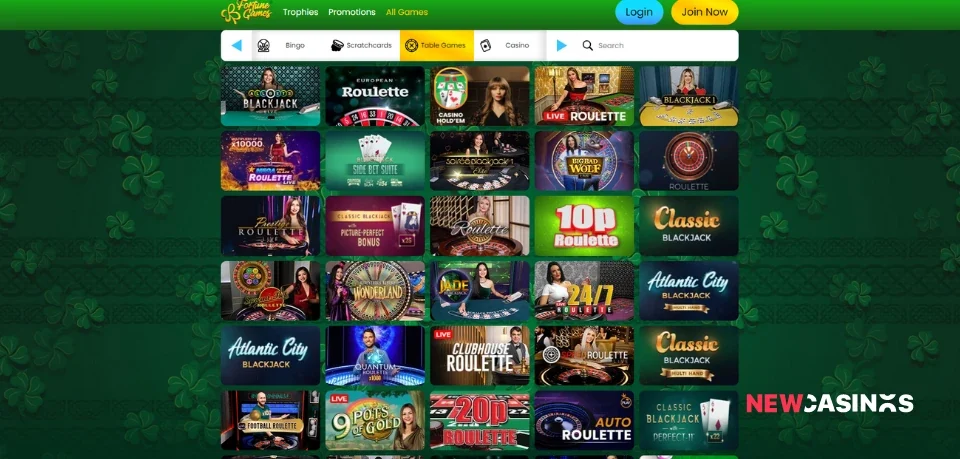This screenshot has height=459, width=960.
Task: Open the 9 Pots of Gold tile
Action: click(x=375, y=420)
